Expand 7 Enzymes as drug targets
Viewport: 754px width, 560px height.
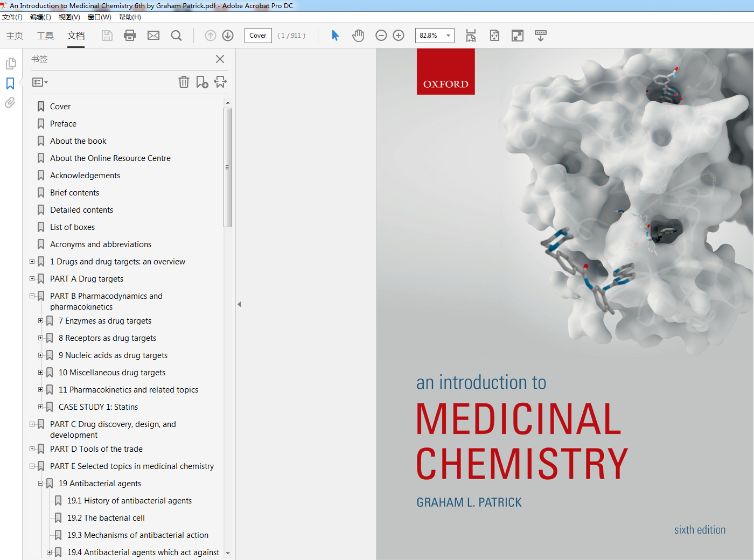(x=40, y=321)
